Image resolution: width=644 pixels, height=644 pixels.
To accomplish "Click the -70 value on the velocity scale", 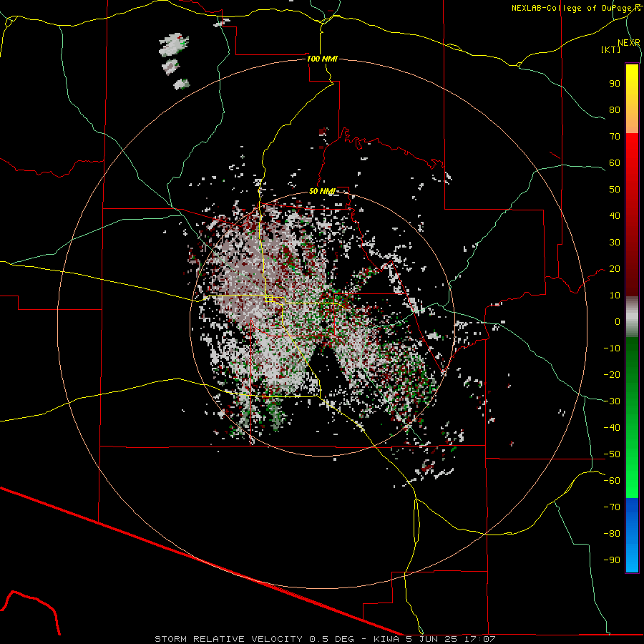I will tap(612, 507).
